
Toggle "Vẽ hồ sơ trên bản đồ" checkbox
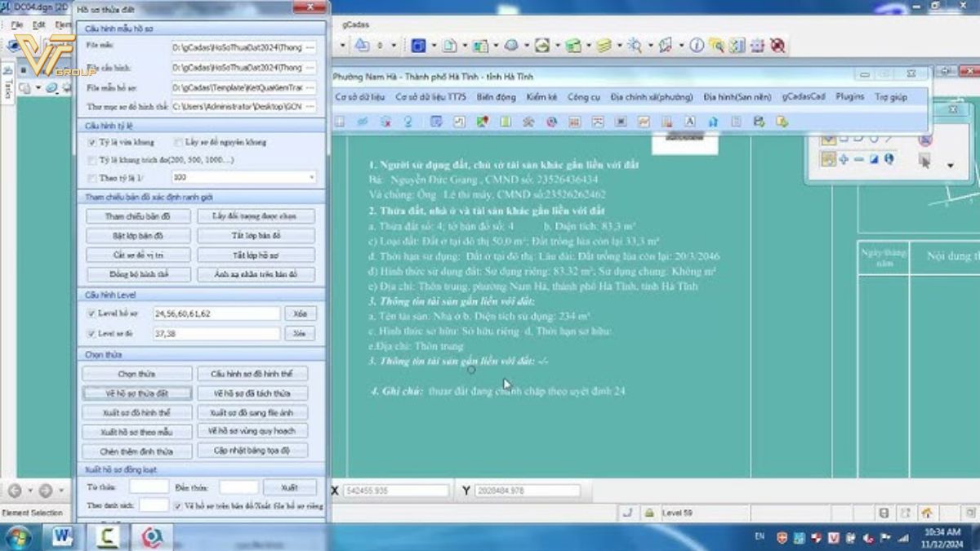pos(178,506)
